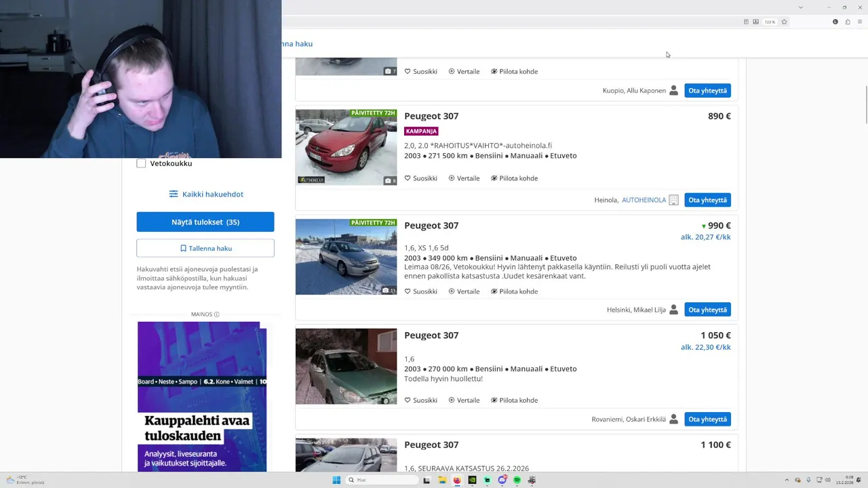Hide the 890 € Peugeot 307 listing
Image resolution: width=868 pixels, height=488 pixels.
pyautogui.click(x=514, y=178)
